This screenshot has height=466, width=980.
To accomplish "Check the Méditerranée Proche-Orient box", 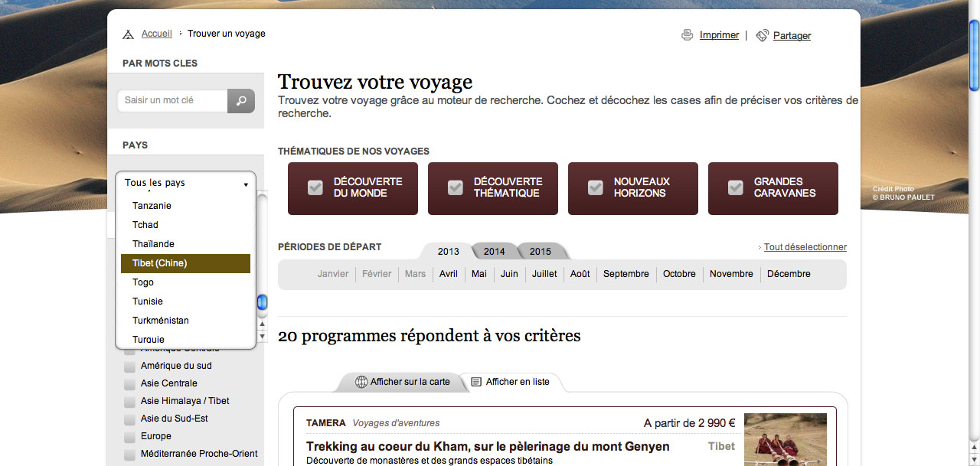I will 129,455.
